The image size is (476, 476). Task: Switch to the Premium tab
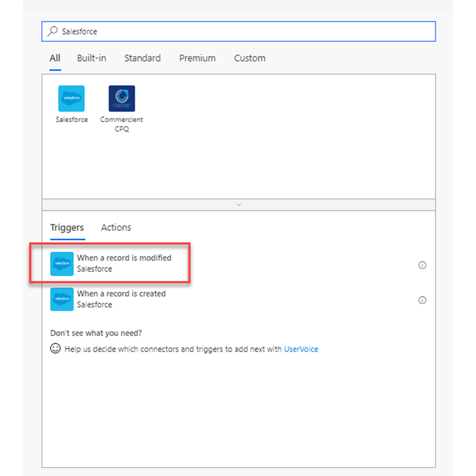[x=197, y=58]
